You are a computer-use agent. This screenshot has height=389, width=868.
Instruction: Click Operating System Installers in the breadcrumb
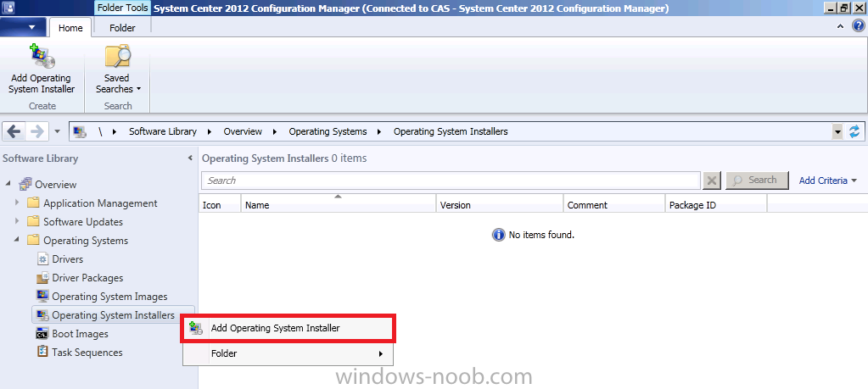(451, 131)
